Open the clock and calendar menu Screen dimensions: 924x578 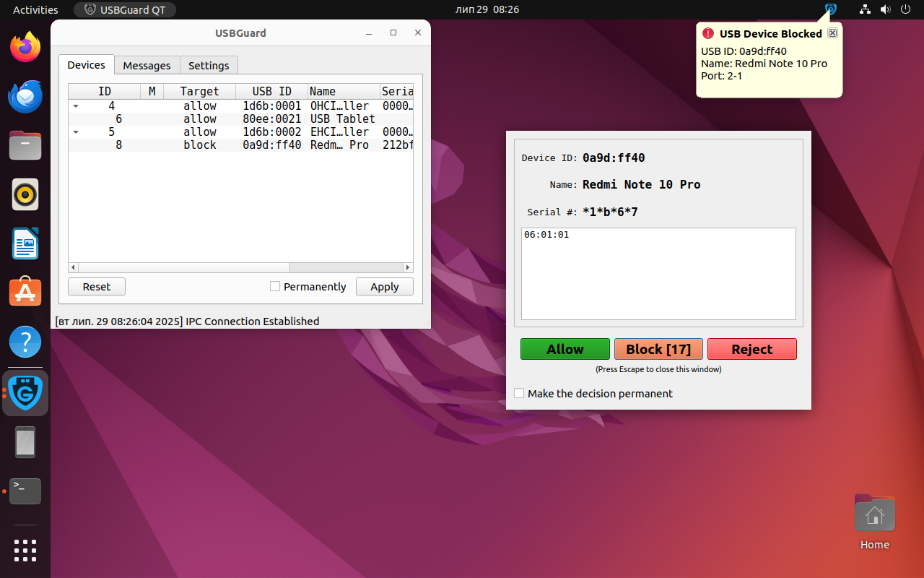[x=487, y=9]
